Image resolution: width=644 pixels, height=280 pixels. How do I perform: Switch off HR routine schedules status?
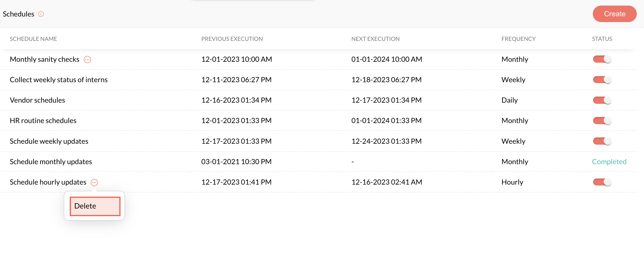602,120
